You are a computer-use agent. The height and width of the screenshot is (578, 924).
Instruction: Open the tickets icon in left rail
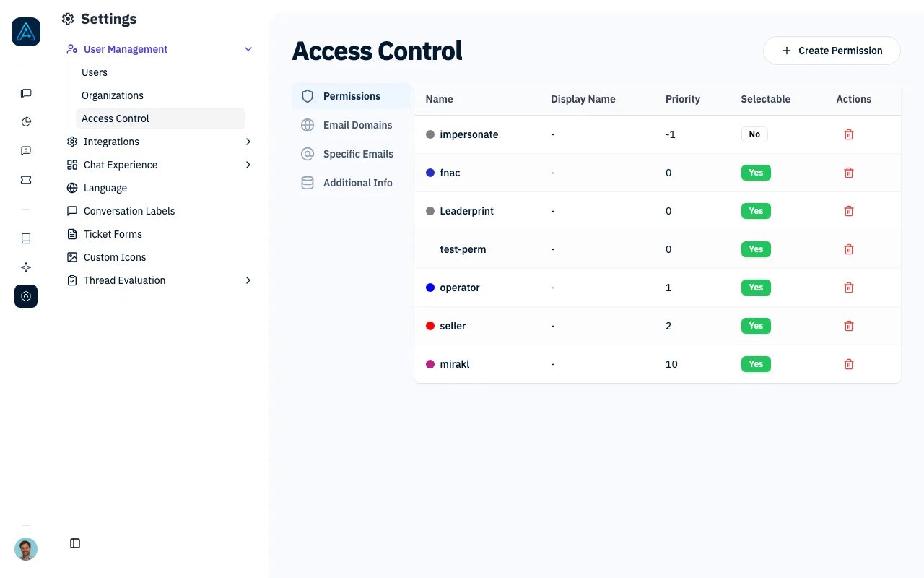[26, 180]
